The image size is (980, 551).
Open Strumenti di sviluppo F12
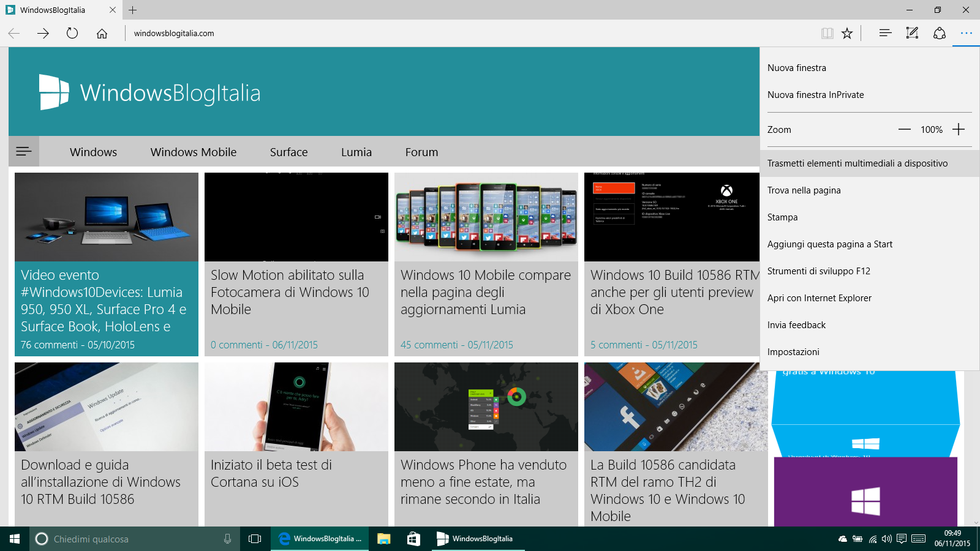(870, 271)
